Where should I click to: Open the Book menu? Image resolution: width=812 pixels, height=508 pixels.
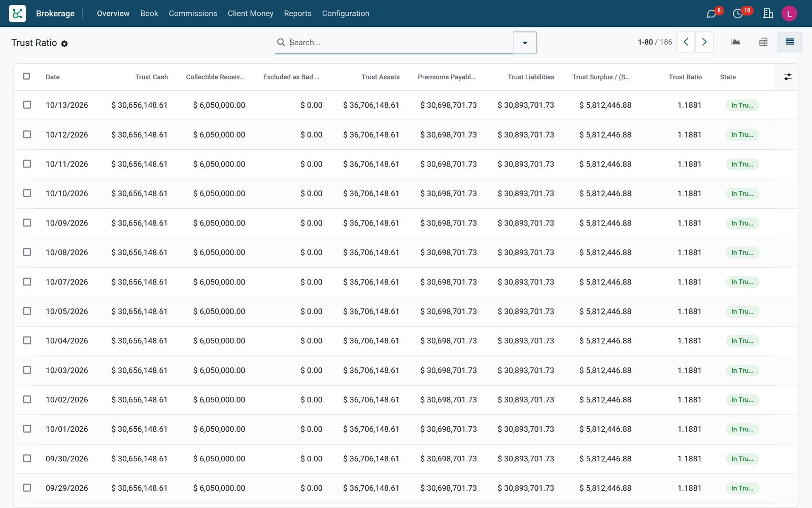point(149,14)
